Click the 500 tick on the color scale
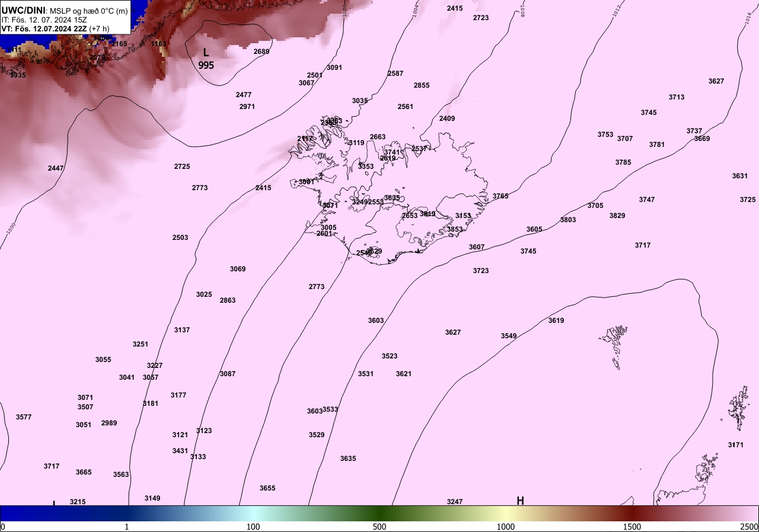This screenshot has width=759, height=532. [x=379, y=527]
